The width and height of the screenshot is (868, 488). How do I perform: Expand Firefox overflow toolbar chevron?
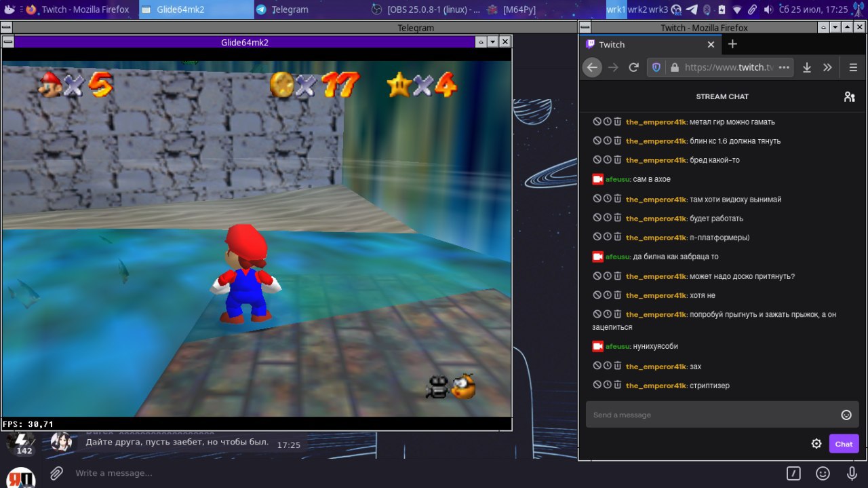(827, 67)
